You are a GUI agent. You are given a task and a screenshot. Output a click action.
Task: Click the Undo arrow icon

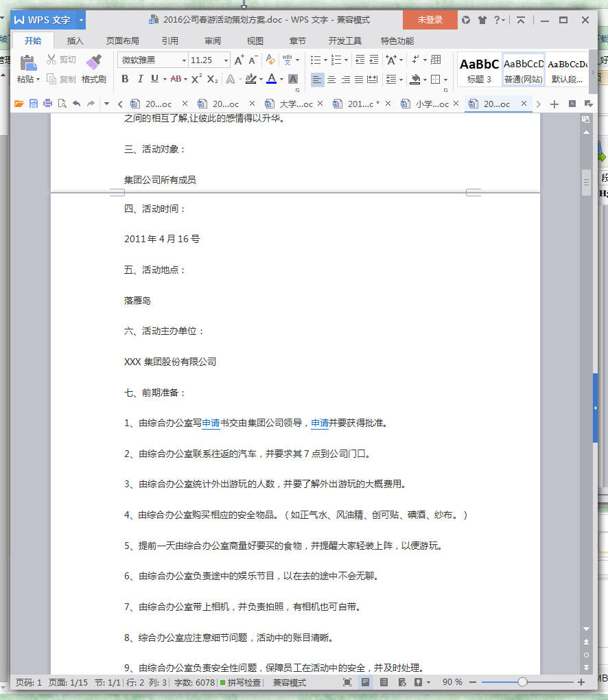click(76, 104)
